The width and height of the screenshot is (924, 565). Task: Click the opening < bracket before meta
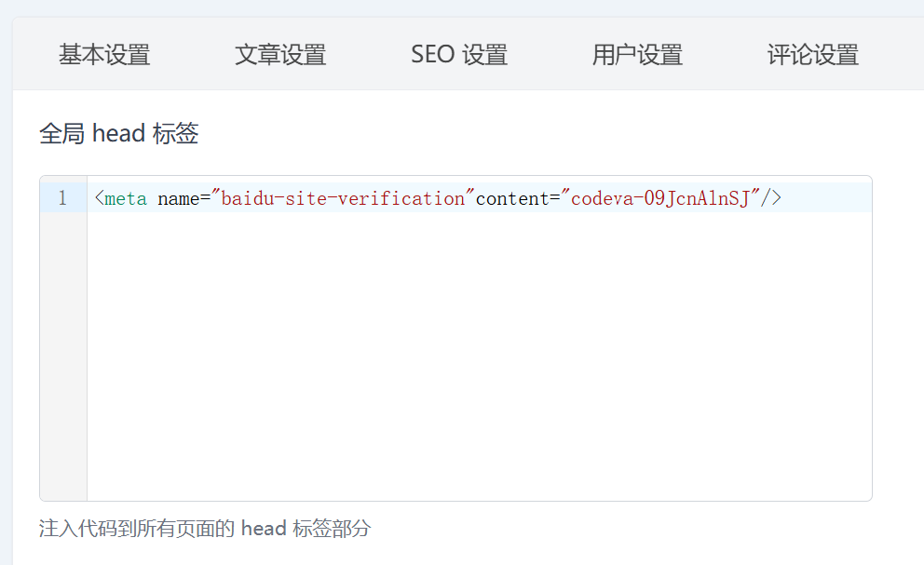pyautogui.click(x=99, y=198)
